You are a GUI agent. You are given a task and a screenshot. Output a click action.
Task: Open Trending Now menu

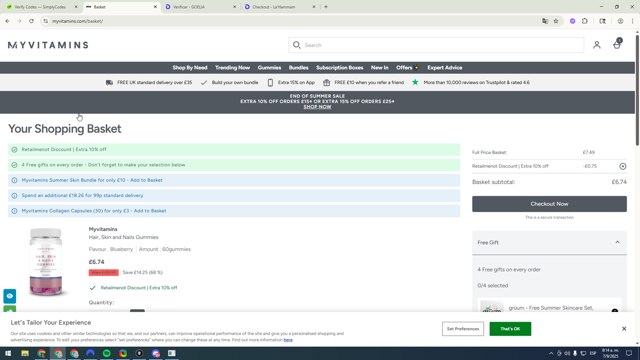coord(232,68)
